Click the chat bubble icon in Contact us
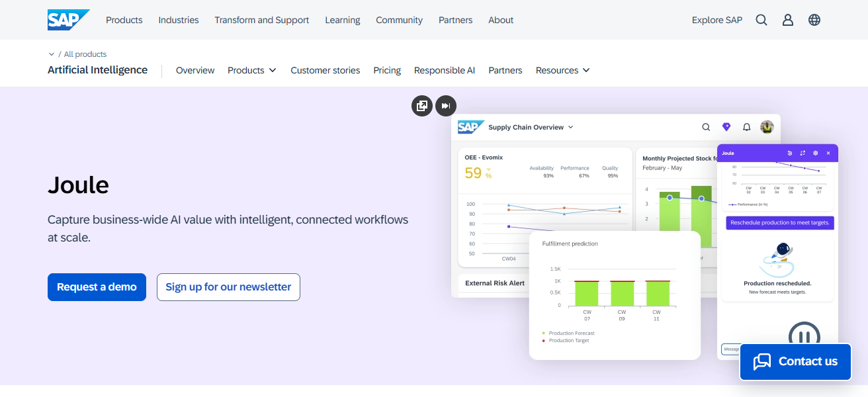868x397 pixels. tap(762, 362)
